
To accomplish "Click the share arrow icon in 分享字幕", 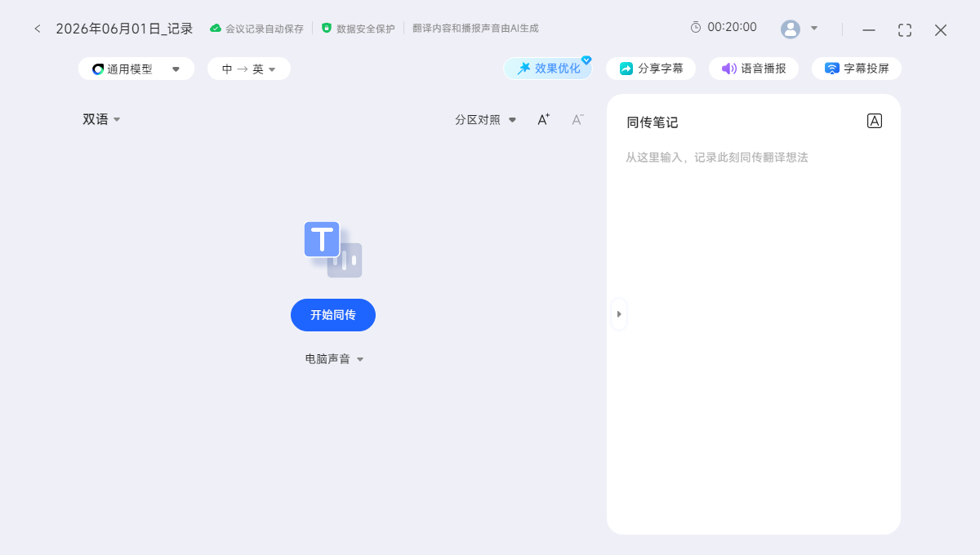I will (626, 69).
